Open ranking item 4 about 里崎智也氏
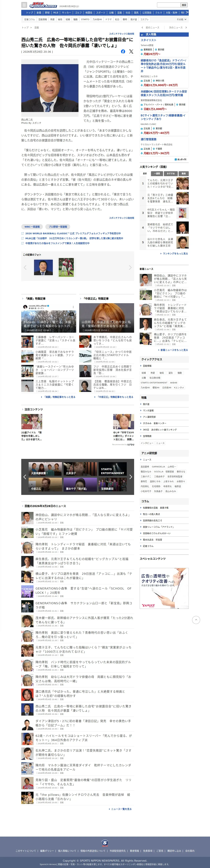 click(x=164, y=227)
